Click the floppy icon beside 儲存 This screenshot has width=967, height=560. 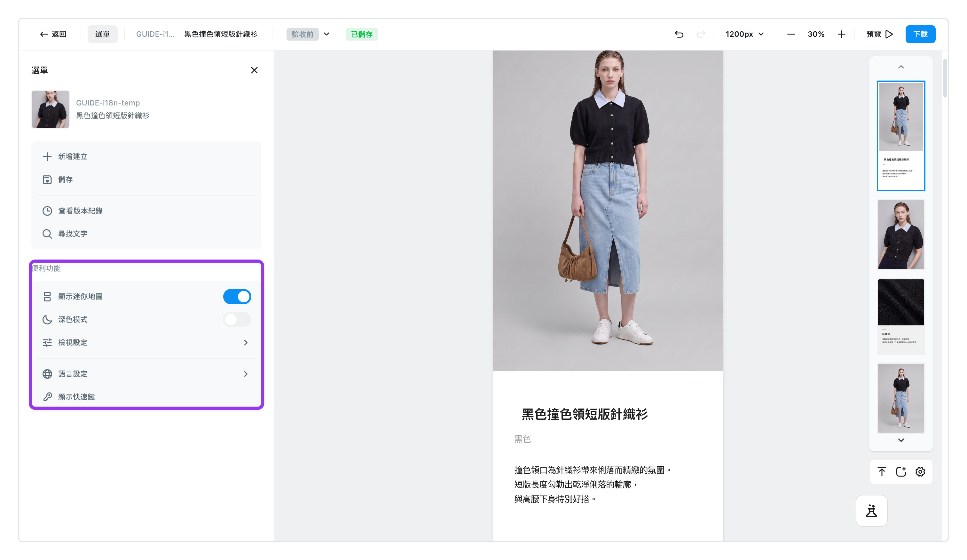pyautogui.click(x=47, y=180)
